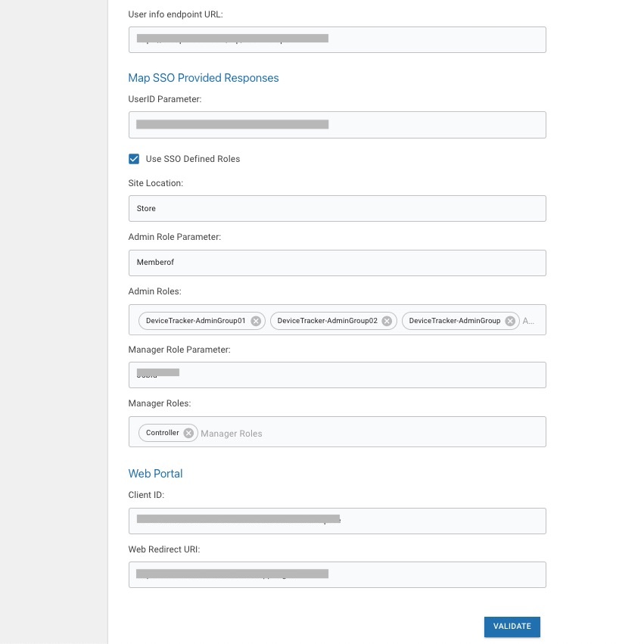Focus the Client ID field
The image size is (644, 644).
337,521
